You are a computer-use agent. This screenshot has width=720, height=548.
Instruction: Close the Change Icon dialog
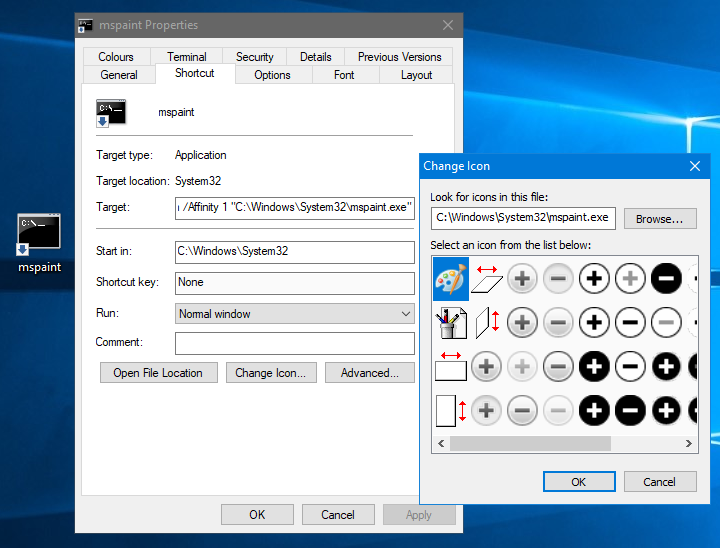tap(695, 166)
